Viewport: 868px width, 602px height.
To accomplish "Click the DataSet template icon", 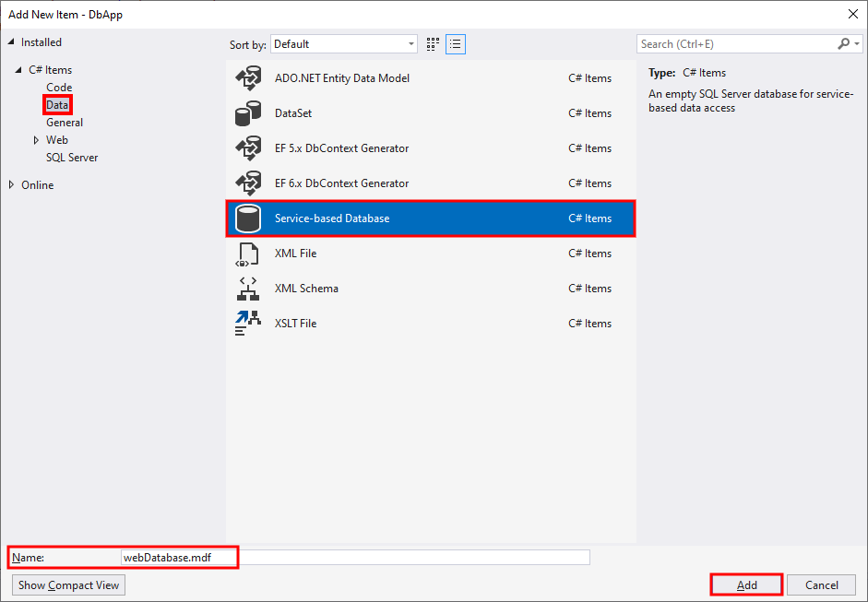I will click(x=248, y=113).
